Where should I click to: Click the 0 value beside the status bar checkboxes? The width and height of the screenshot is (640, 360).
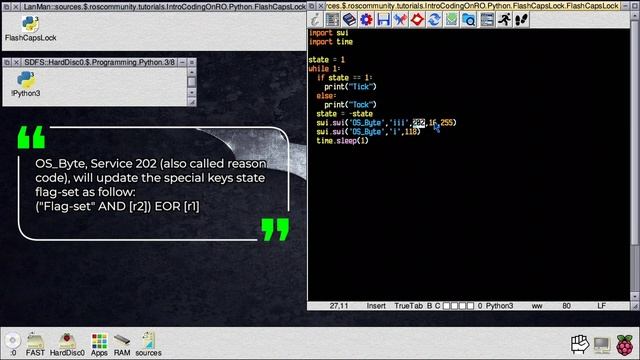click(x=480, y=306)
